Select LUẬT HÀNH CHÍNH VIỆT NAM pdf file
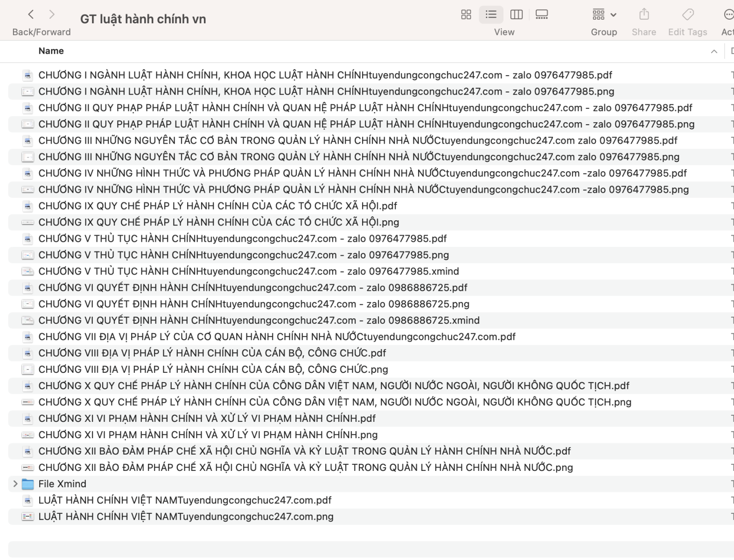 185,500
